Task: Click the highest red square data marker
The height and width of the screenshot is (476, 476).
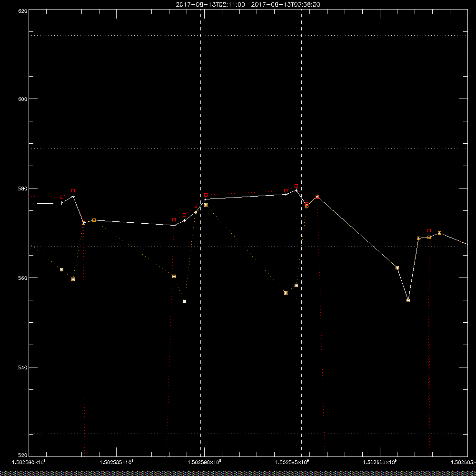Action: tap(296, 186)
